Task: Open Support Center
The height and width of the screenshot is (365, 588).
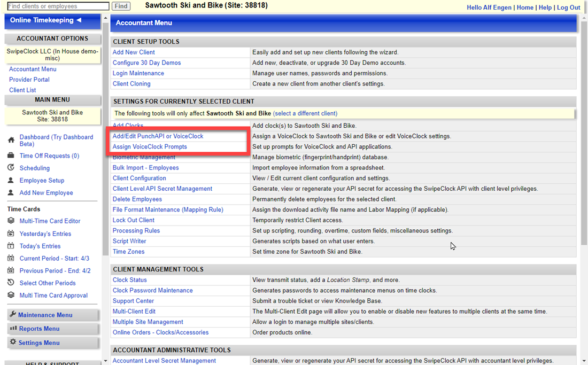Action: pyautogui.click(x=133, y=300)
